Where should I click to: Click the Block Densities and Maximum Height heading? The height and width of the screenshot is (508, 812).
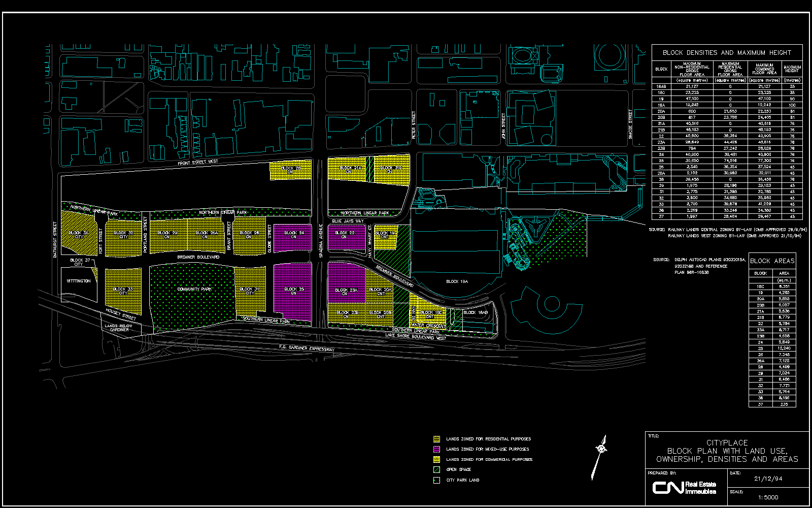(727, 52)
